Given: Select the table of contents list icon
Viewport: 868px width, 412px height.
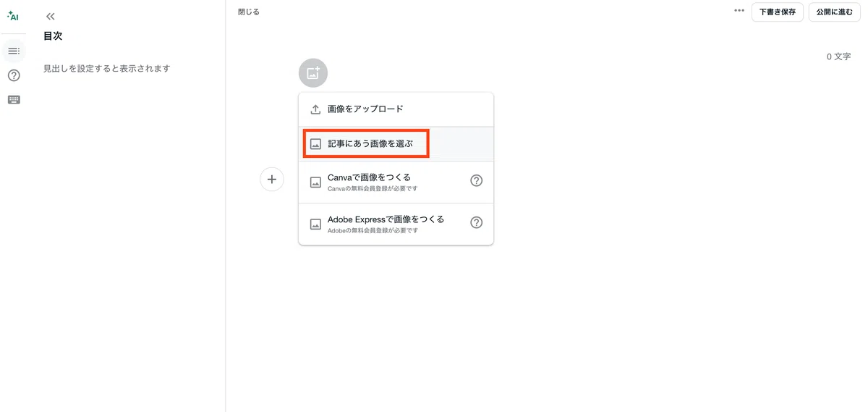Looking at the screenshot, I should 14,51.
